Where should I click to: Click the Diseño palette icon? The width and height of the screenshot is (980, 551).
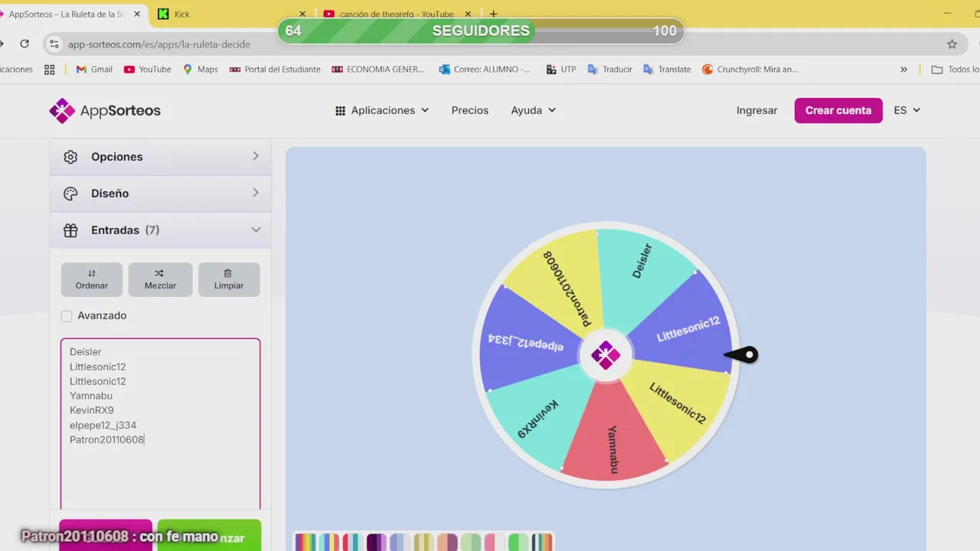click(70, 194)
